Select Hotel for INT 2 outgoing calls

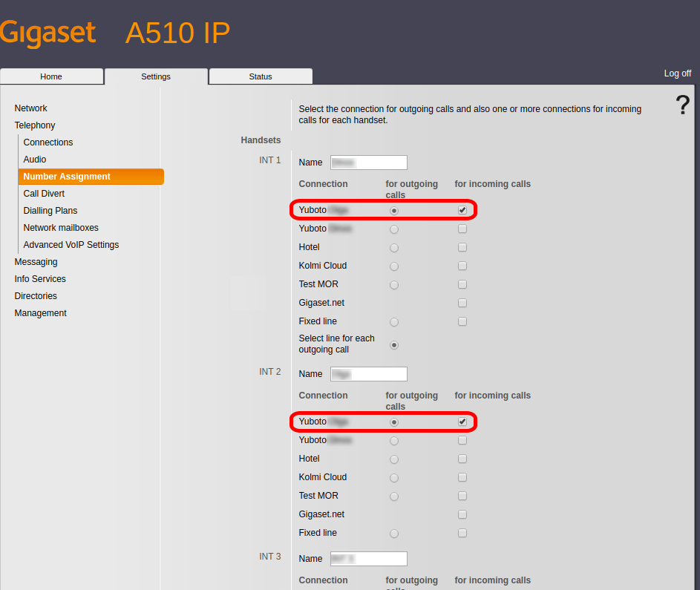tap(393, 459)
